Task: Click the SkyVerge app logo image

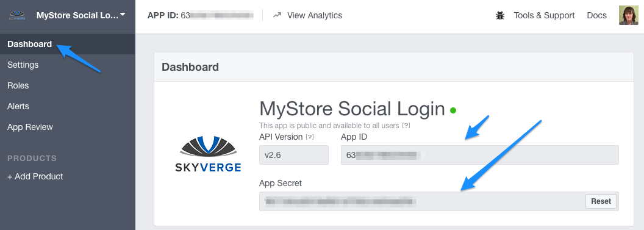Action: [x=208, y=154]
